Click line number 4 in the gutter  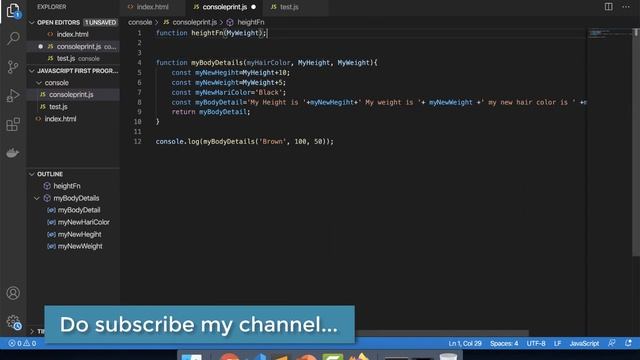[139, 63]
